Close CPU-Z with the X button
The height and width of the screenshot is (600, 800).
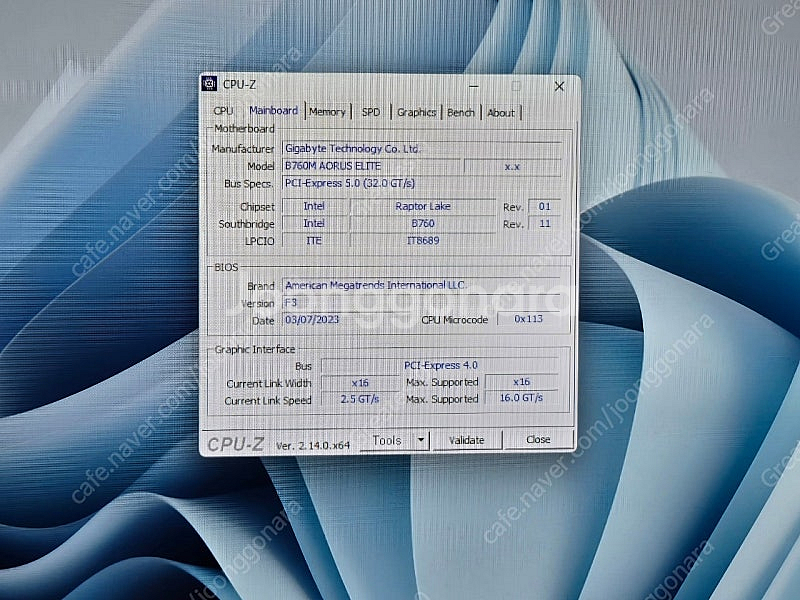(559, 86)
